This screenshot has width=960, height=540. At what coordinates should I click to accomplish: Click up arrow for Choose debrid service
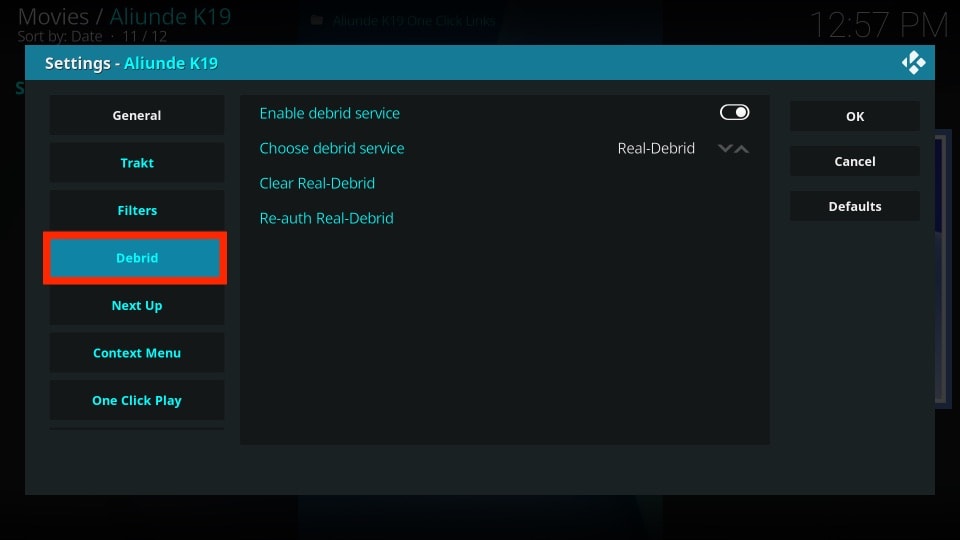click(x=741, y=149)
